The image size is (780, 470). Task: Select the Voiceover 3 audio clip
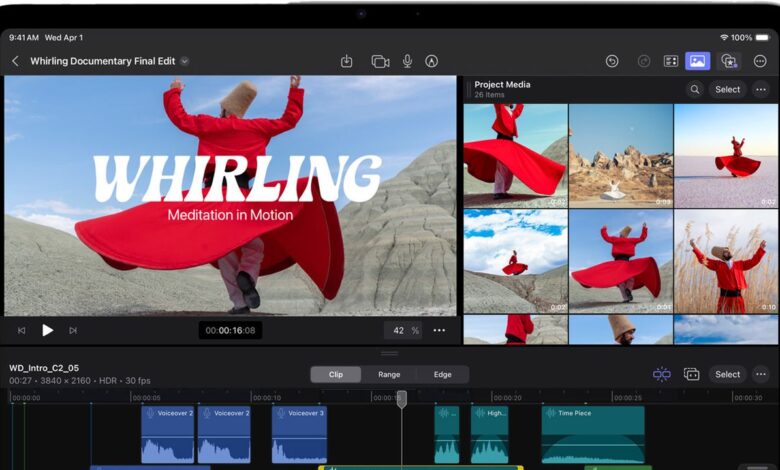(299, 435)
